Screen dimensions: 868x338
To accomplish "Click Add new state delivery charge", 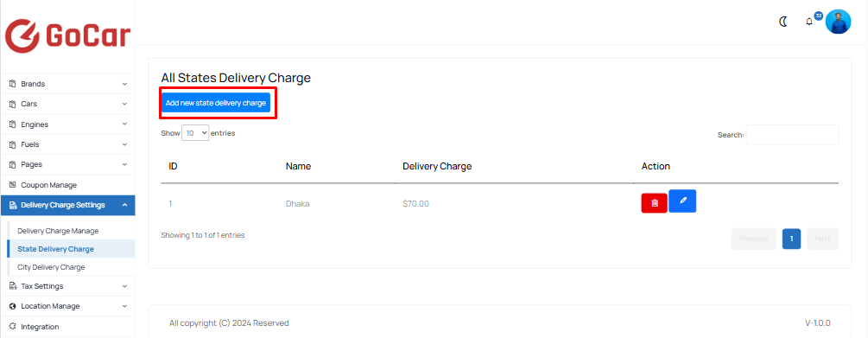I will 216,103.
